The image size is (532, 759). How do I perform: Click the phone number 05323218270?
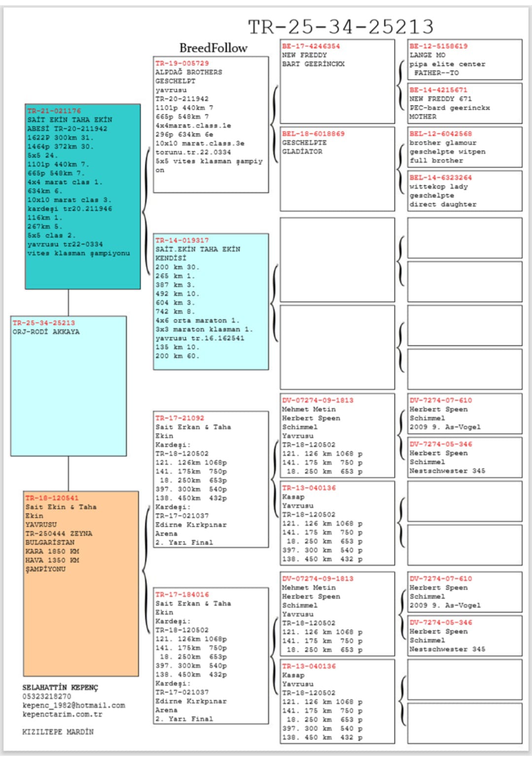tap(47, 696)
